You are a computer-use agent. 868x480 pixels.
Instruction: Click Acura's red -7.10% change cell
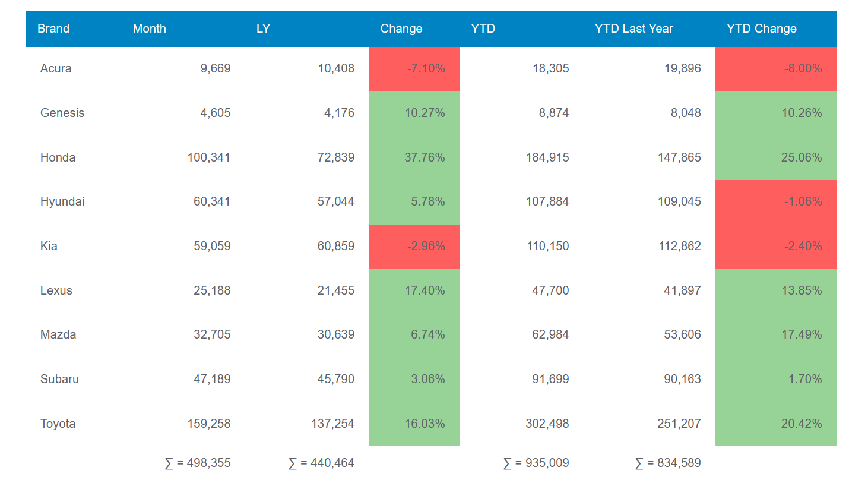point(414,68)
